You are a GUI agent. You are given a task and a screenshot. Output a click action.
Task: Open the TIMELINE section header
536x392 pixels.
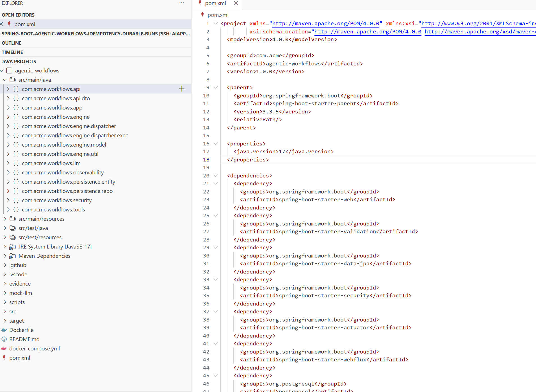[x=12, y=52]
